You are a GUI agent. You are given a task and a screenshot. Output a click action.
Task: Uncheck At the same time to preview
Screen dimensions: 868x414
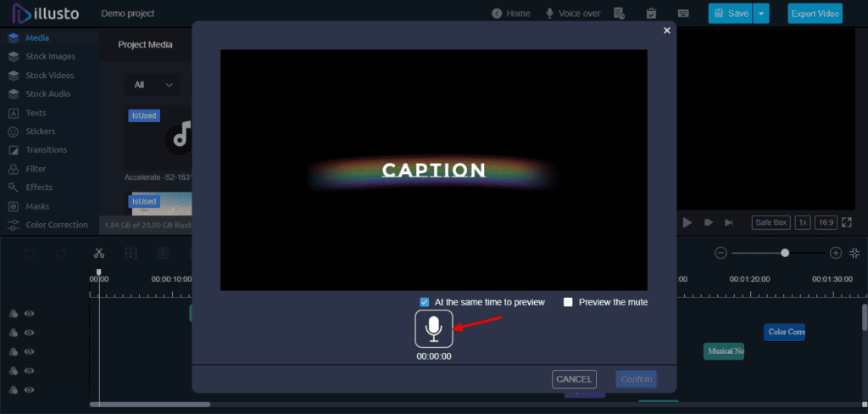point(425,302)
